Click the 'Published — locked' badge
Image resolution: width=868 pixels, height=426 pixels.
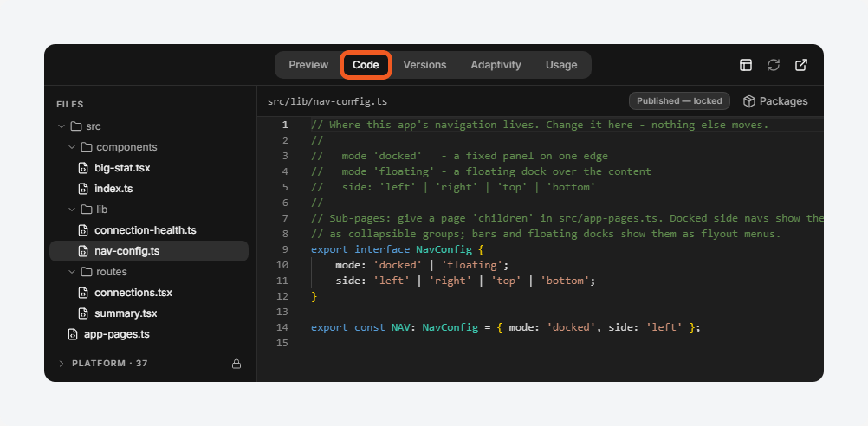[x=679, y=101]
